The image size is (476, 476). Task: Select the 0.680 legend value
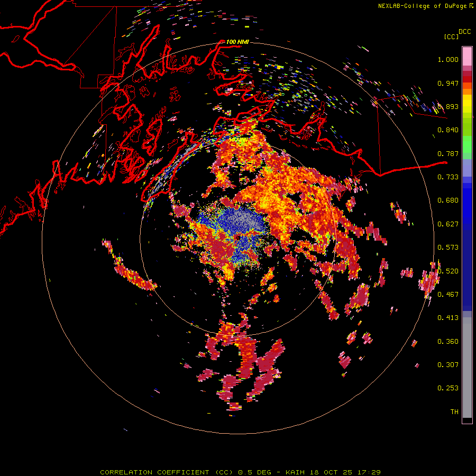click(448, 200)
